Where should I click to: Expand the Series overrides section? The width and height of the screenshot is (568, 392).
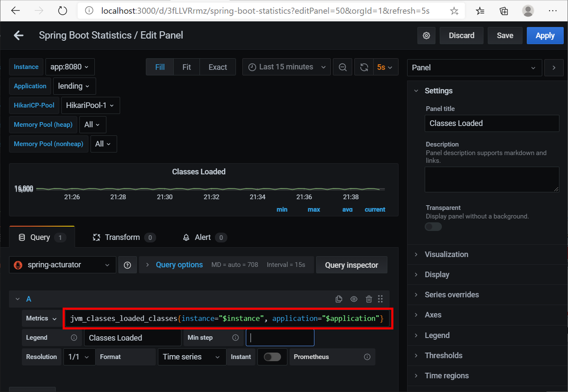tap(452, 295)
